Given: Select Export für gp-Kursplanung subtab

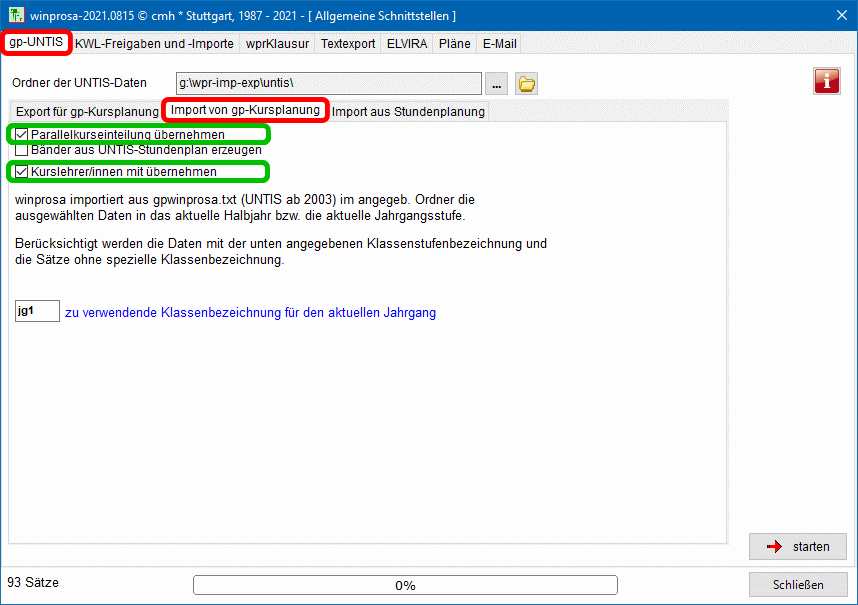Looking at the screenshot, I should pyautogui.click(x=87, y=111).
